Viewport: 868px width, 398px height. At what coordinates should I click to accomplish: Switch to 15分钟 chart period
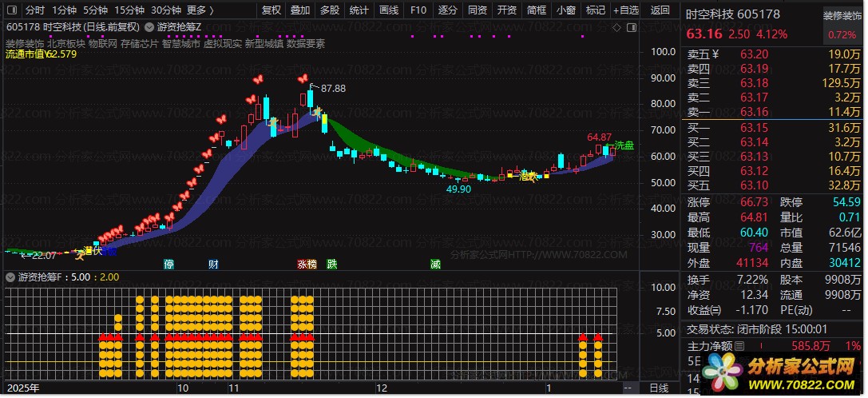pos(129,10)
